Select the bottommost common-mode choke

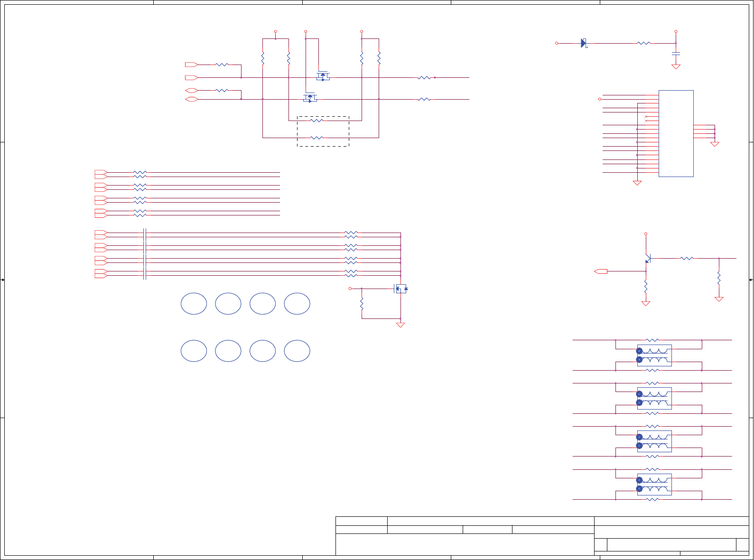pyautogui.click(x=654, y=485)
